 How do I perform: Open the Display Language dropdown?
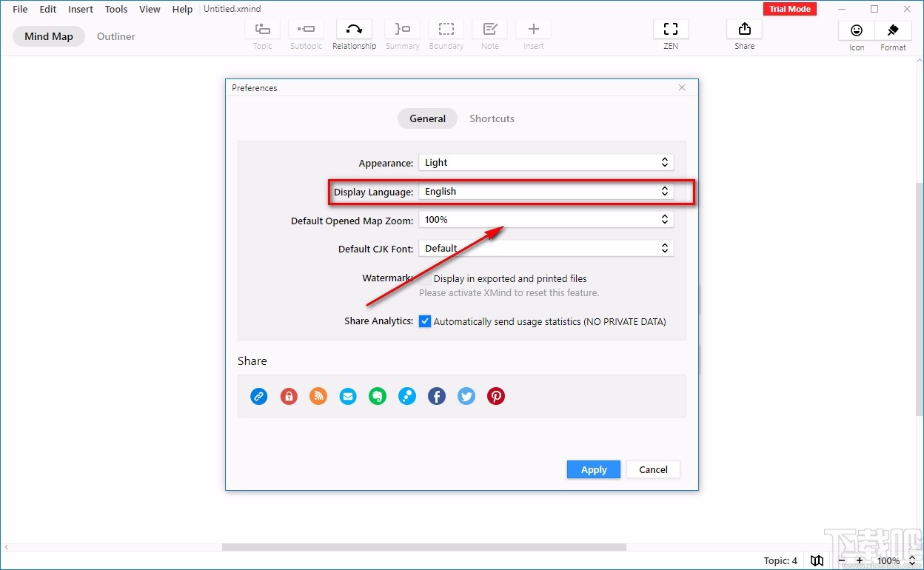pyautogui.click(x=546, y=191)
